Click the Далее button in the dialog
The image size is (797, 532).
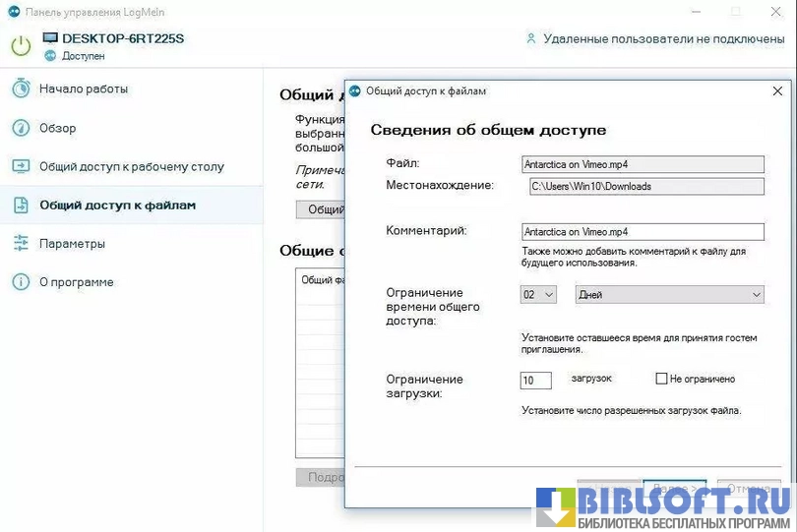675,488
